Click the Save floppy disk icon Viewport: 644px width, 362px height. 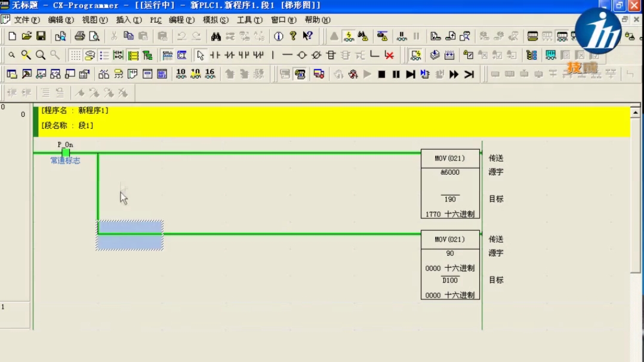coord(41,36)
